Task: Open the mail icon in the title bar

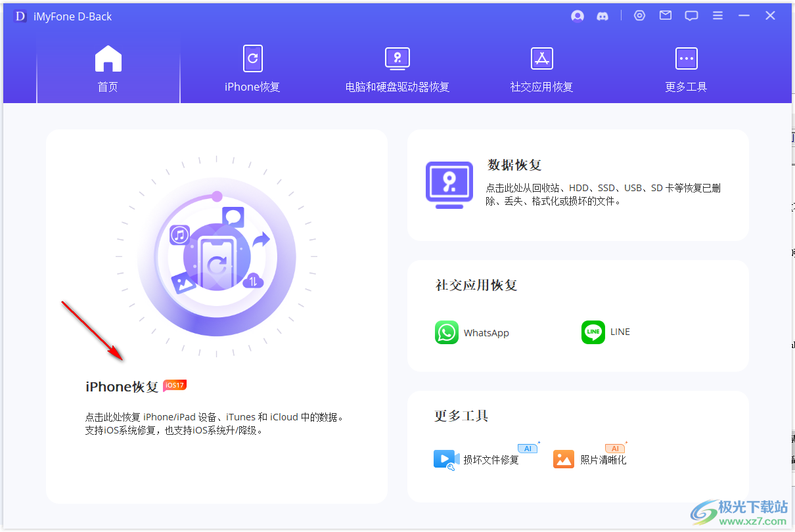Action: 665,15
